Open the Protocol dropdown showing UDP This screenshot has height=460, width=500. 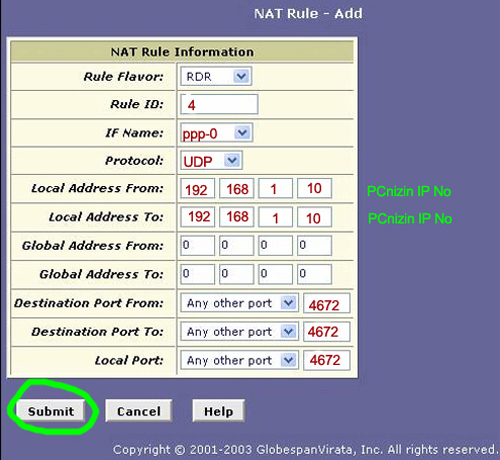[211, 161]
